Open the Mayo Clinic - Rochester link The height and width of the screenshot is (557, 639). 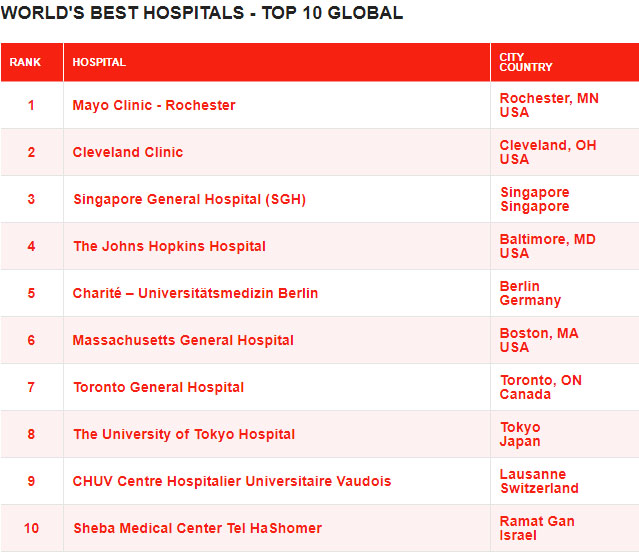point(154,106)
